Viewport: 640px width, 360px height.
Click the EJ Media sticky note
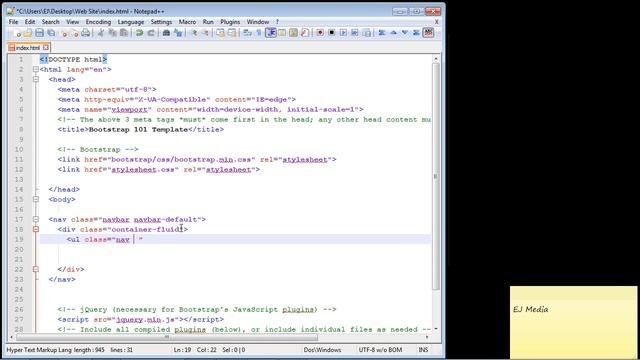point(573,322)
